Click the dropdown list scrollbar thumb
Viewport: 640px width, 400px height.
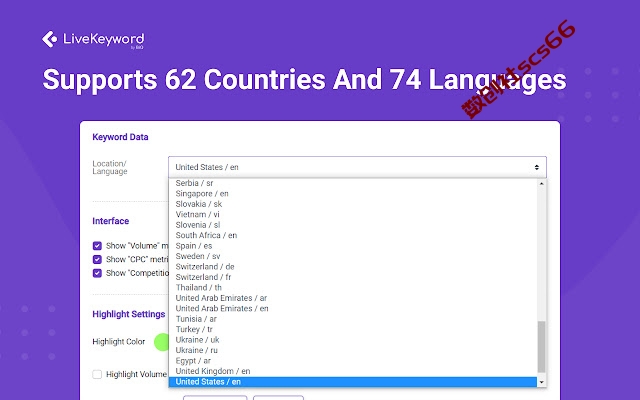pos(542,347)
